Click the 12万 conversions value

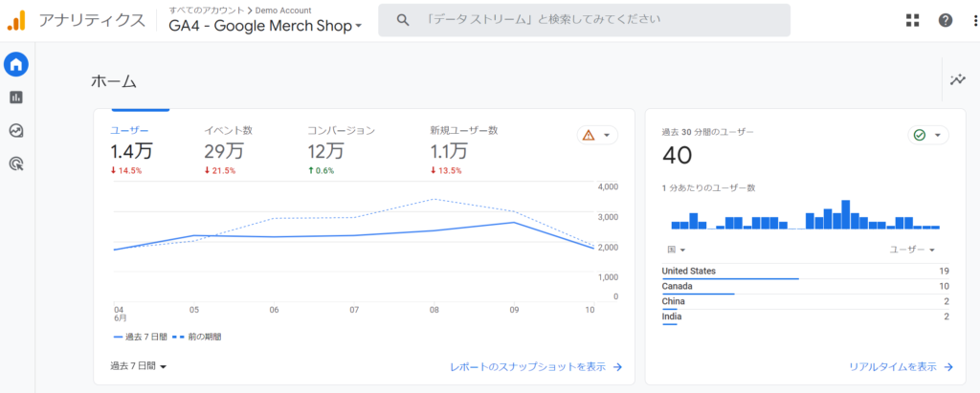tap(325, 150)
